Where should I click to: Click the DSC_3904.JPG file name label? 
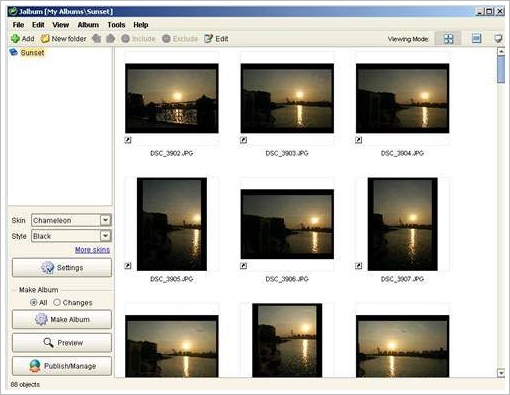pos(402,153)
